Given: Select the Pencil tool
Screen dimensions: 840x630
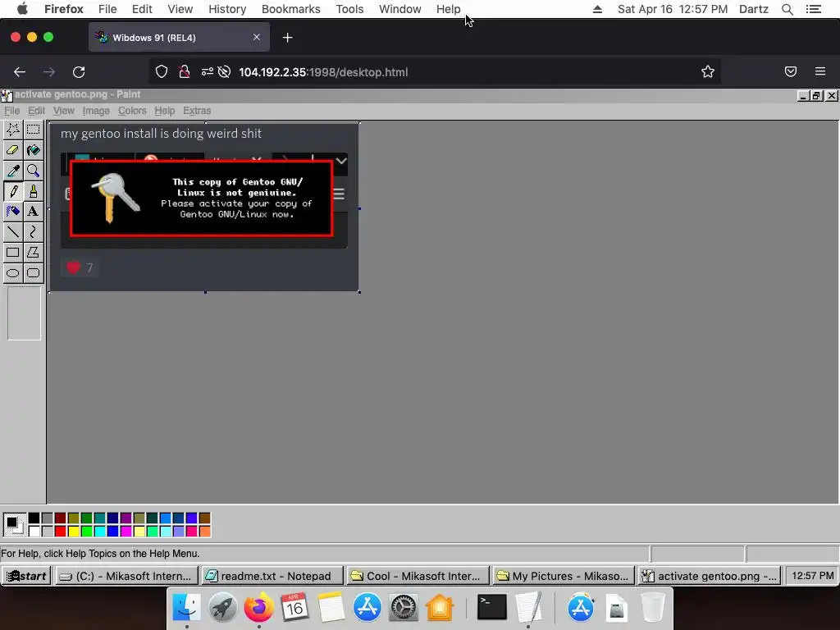Looking at the screenshot, I should click(13, 191).
